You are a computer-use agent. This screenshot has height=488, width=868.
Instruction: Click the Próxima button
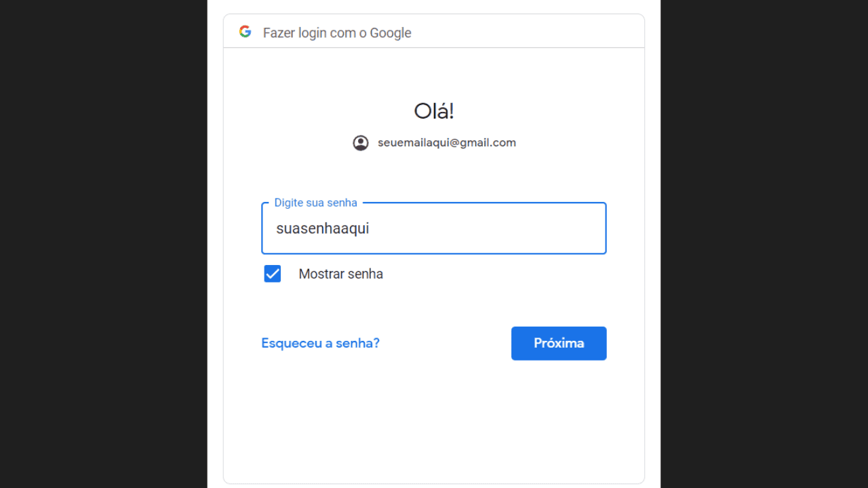pyautogui.click(x=559, y=343)
